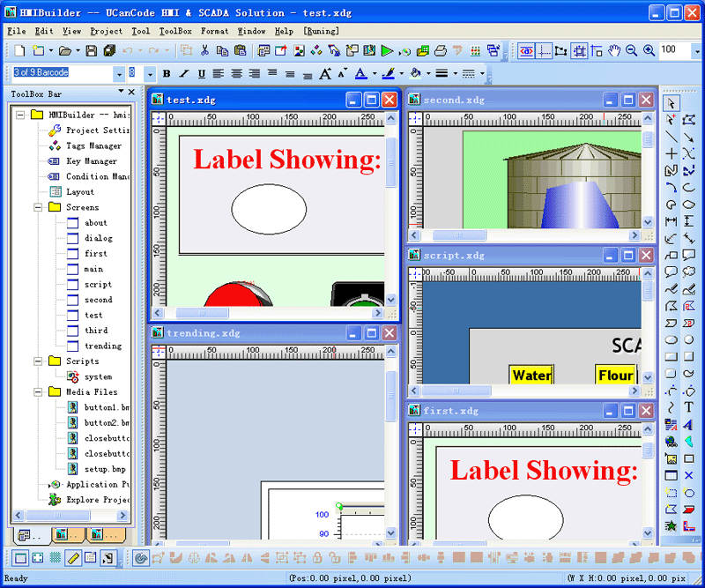The width and height of the screenshot is (705, 588).
Task: Open the Format menu
Action: point(214,31)
